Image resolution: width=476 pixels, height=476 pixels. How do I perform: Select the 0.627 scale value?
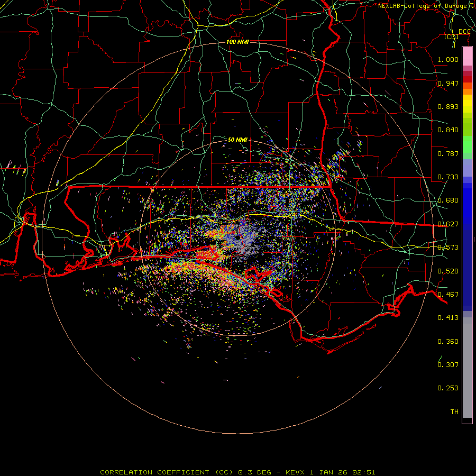[448, 224]
